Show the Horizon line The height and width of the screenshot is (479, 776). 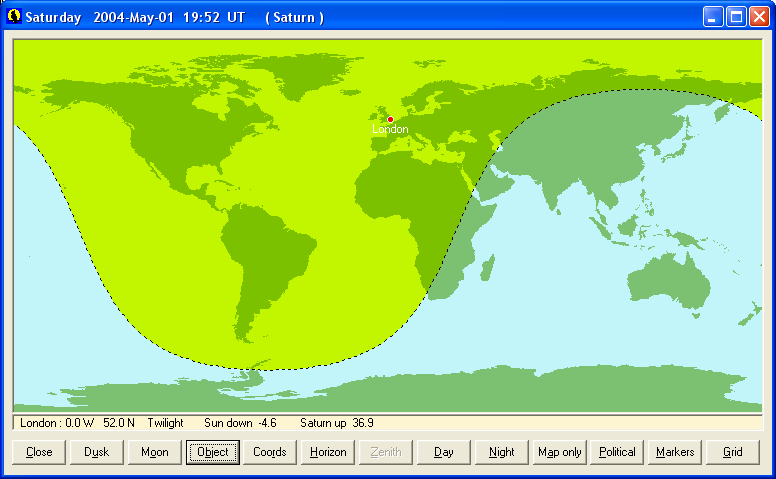tap(328, 452)
